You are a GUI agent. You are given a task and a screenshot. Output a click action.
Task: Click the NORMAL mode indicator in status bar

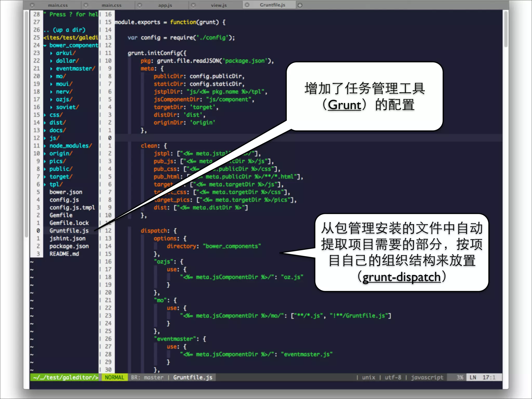click(x=114, y=378)
